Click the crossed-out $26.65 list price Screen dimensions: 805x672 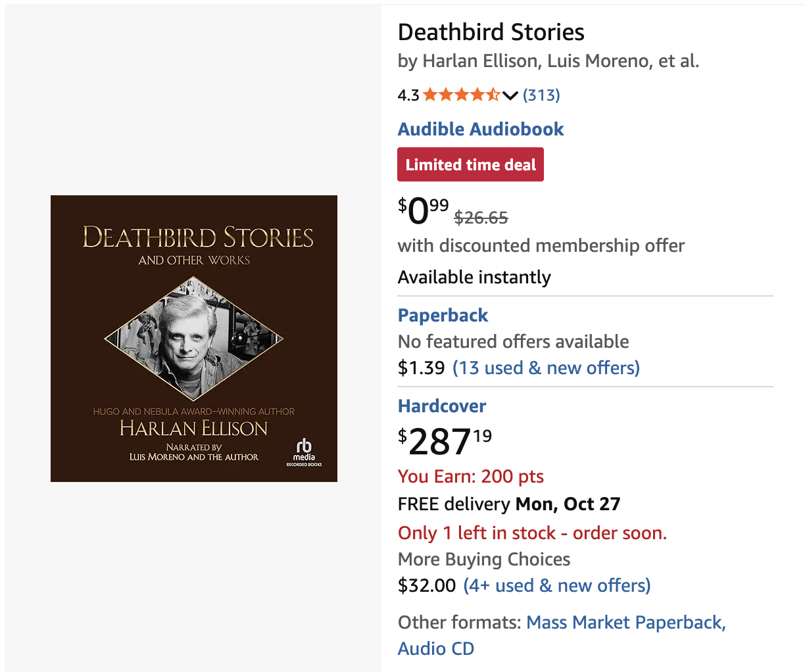coord(481,218)
